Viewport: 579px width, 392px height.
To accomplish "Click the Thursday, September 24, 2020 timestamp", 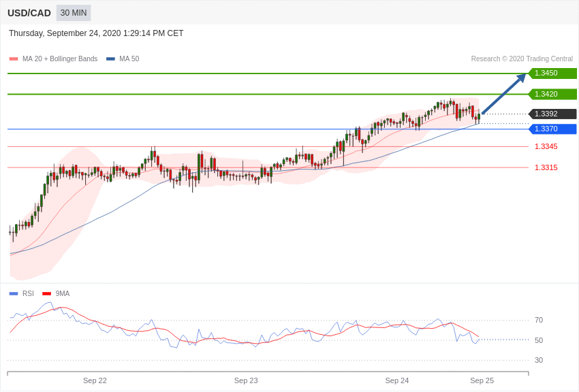I will (96, 33).
